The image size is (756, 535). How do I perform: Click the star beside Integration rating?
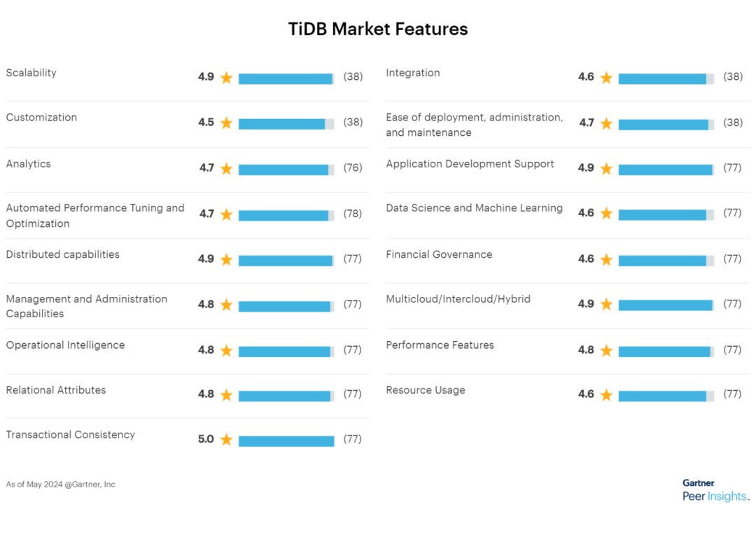click(x=606, y=78)
